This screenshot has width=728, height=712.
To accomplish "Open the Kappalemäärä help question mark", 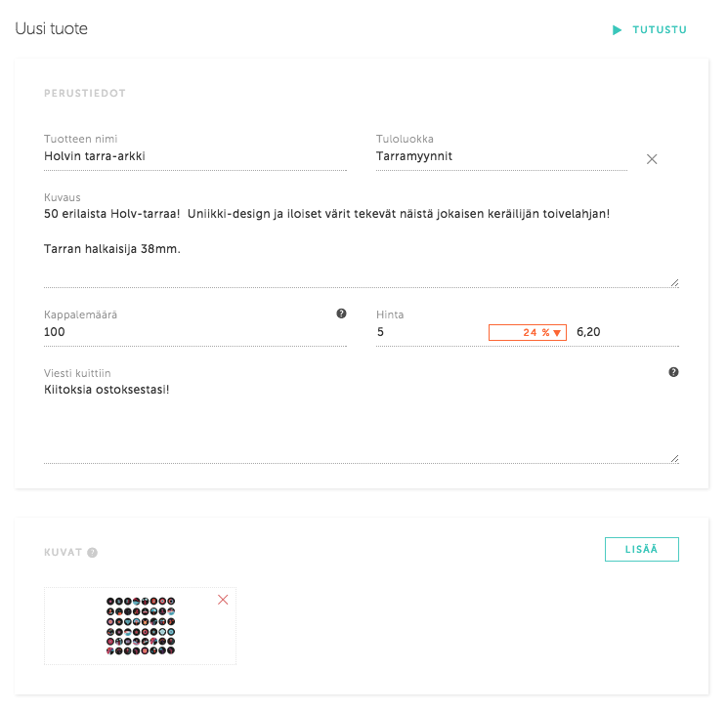I will point(341,314).
